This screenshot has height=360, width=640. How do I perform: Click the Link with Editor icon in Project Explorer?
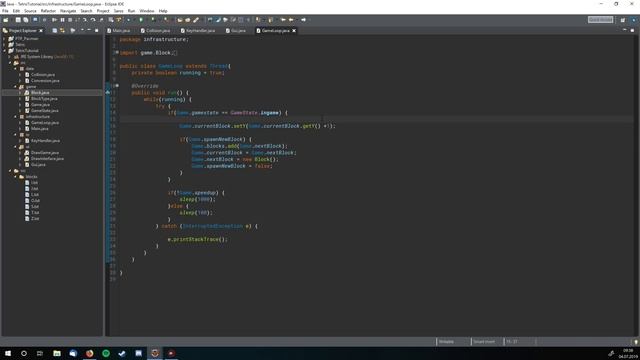[x=62, y=31]
